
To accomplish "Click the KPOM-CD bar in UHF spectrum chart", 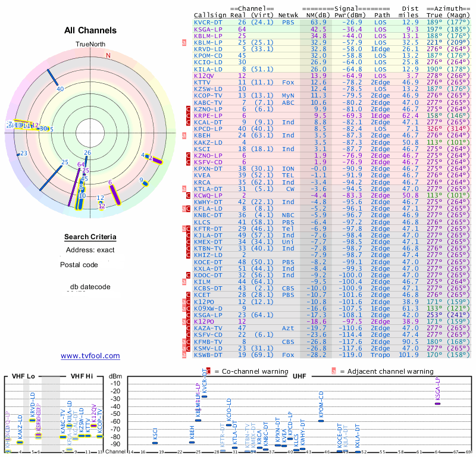I will (x=321, y=420).
